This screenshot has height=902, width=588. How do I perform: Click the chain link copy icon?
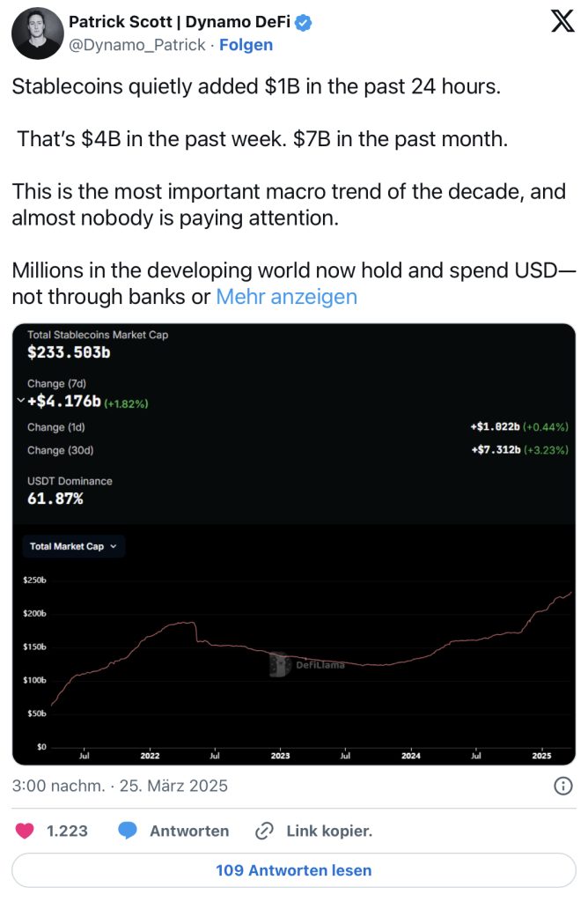[x=264, y=831]
